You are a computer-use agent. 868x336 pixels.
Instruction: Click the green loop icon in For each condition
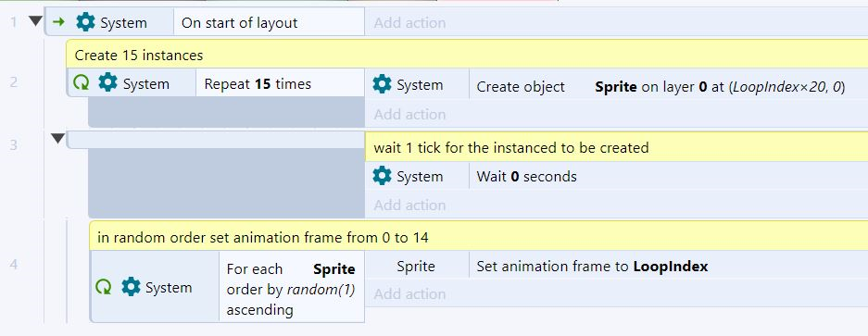tap(104, 287)
